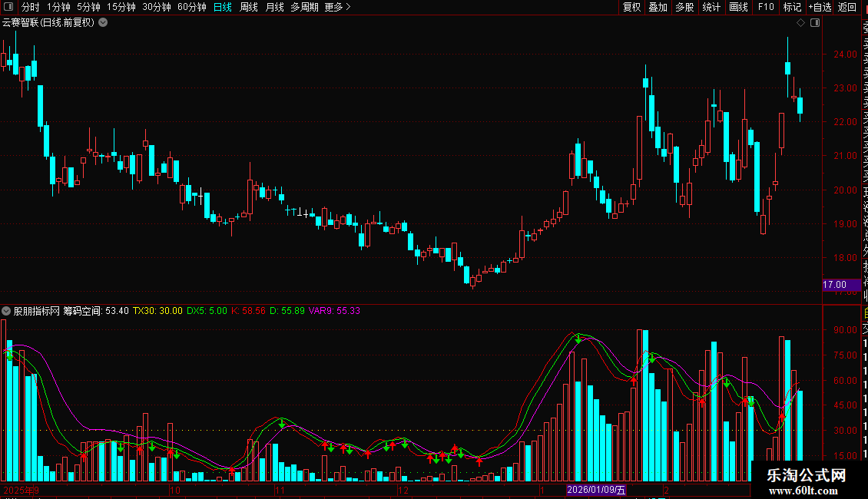Open the 多股 multi-stock view
This screenshot has height=499, width=868.
tap(684, 7)
